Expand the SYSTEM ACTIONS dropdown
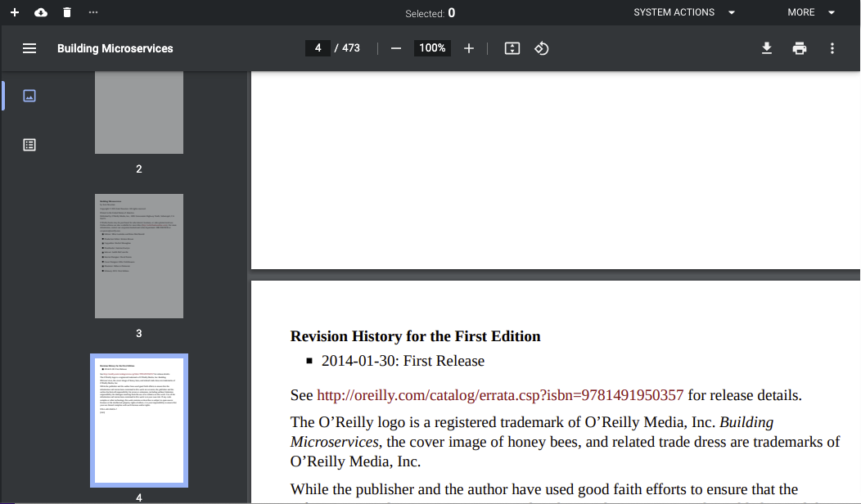Image resolution: width=861 pixels, height=504 pixels. (684, 12)
